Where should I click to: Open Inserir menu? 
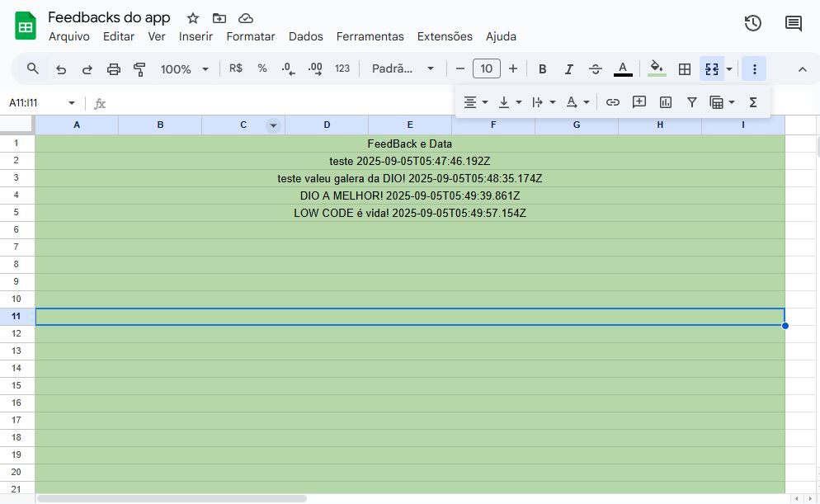pos(196,36)
